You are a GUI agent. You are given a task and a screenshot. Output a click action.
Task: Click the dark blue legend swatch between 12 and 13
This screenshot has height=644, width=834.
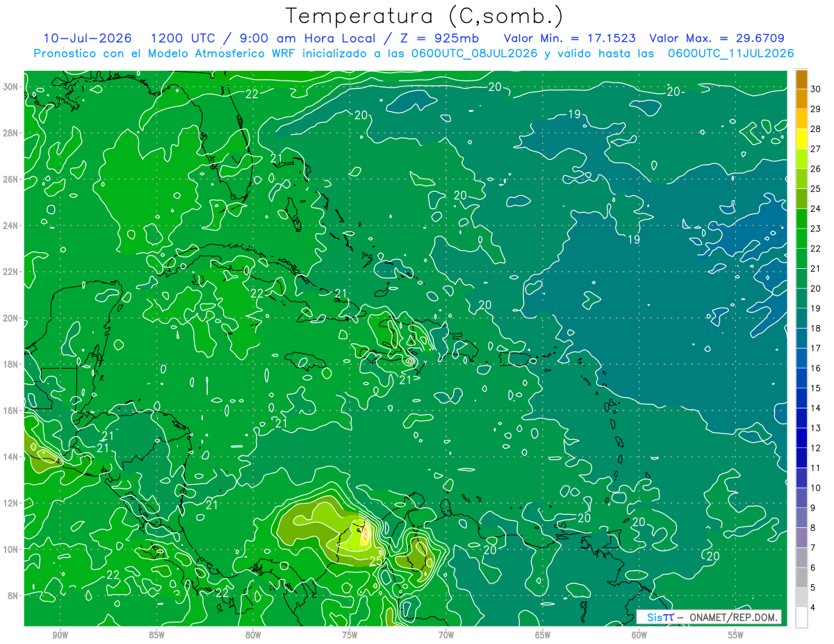pos(801,438)
